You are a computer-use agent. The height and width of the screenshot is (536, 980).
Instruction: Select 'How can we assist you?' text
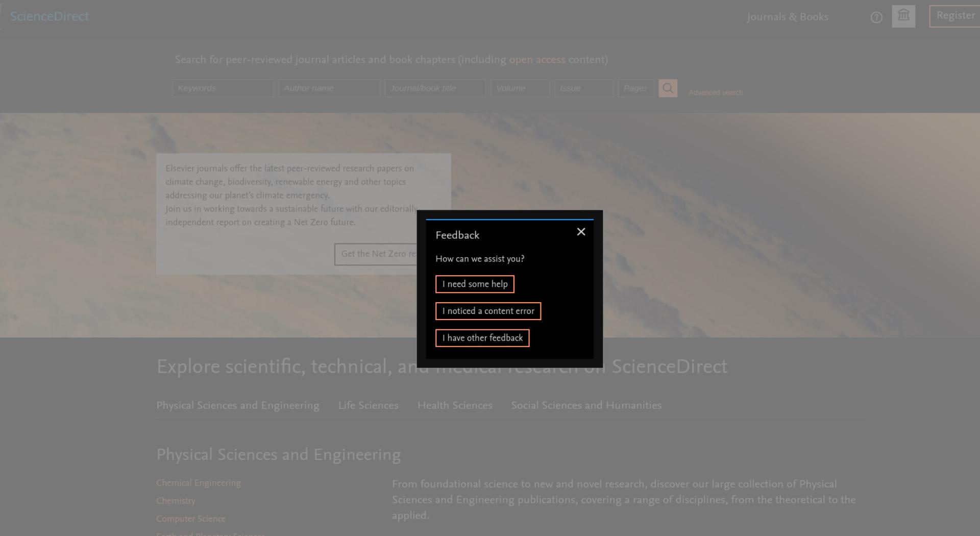point(480,259)
